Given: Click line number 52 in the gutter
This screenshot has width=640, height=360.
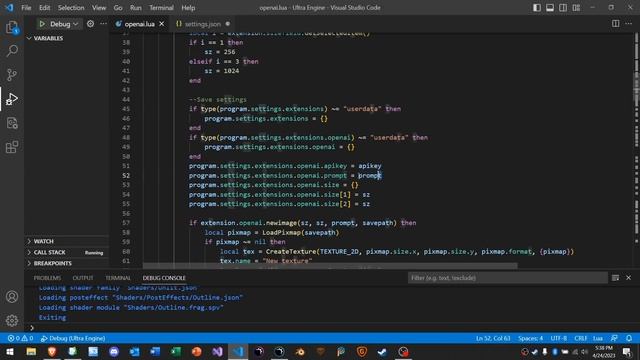Looking at the screenshot, I should pyautogui.click(x=126, y=176).
